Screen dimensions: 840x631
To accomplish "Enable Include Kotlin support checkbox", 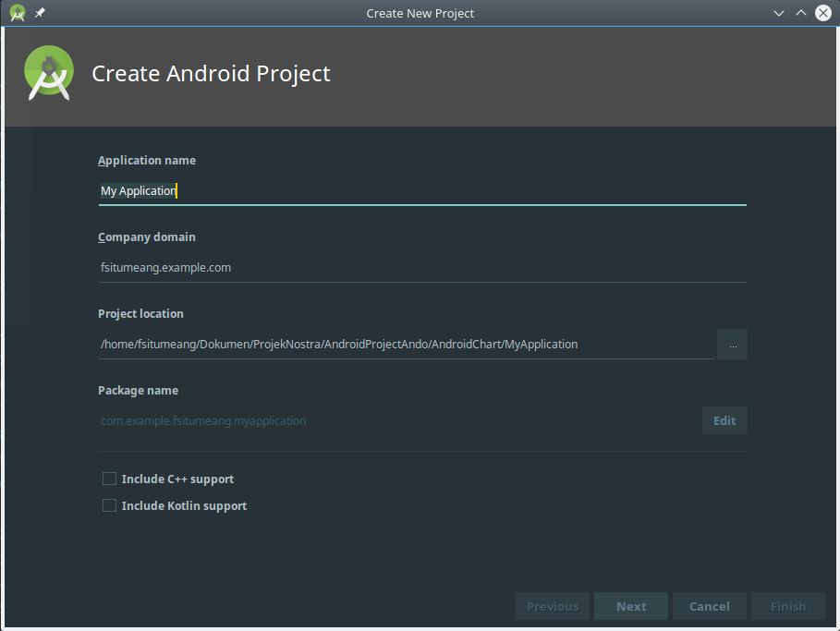I will [x=110, y=505].
